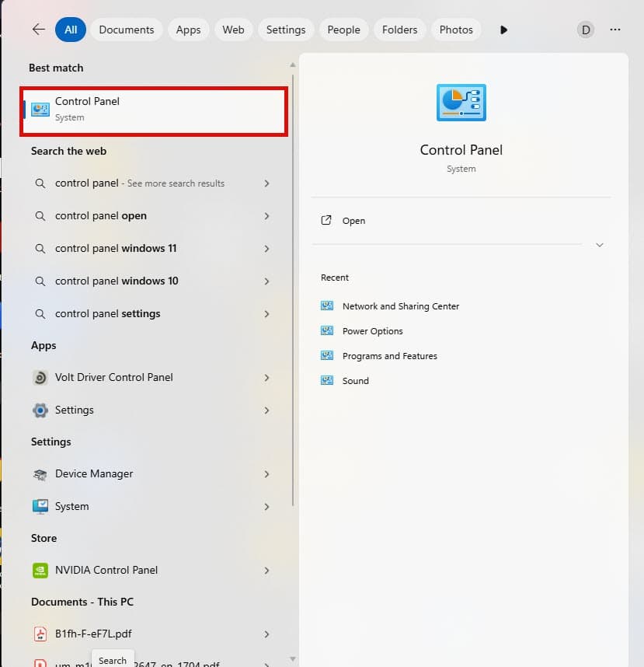Click the Volt Driver Control Panel icon
The width and height of the screenshot is (644, 667).
(x=40, y=378)
